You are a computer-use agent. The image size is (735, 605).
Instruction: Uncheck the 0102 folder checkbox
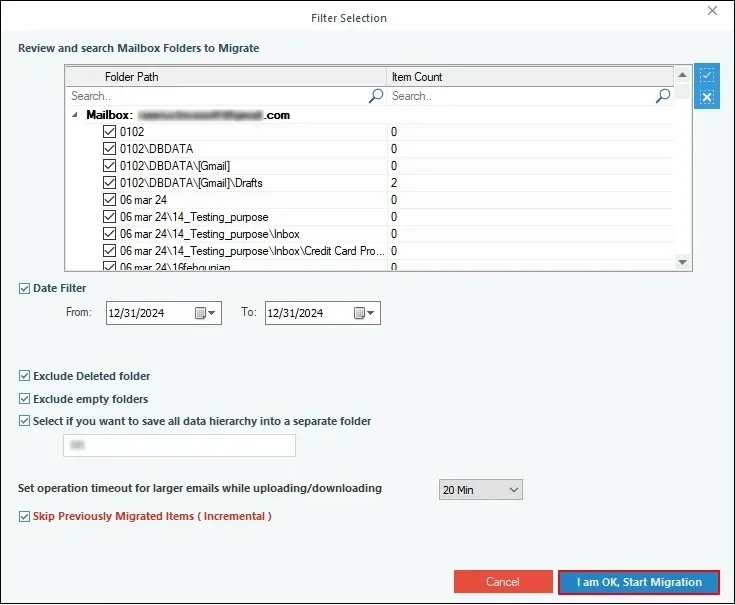pos(109,132)
